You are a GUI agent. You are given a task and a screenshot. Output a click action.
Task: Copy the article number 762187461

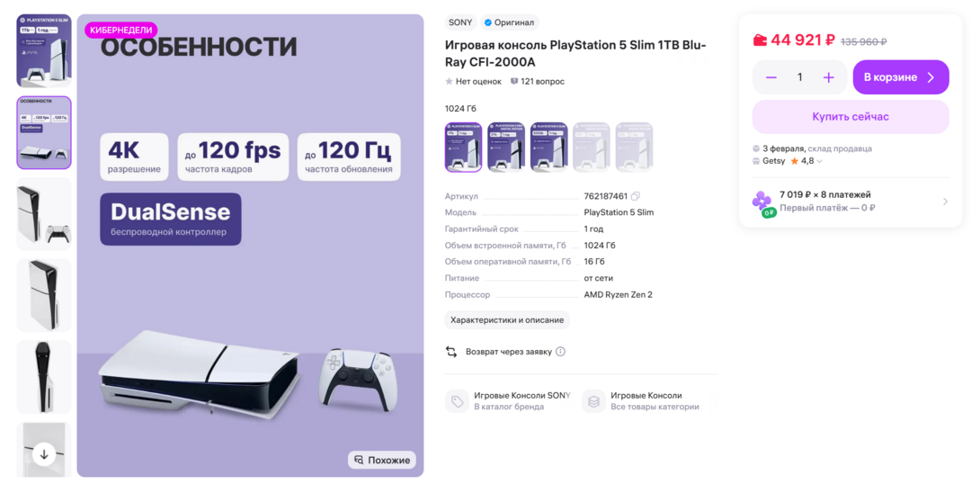636,196
